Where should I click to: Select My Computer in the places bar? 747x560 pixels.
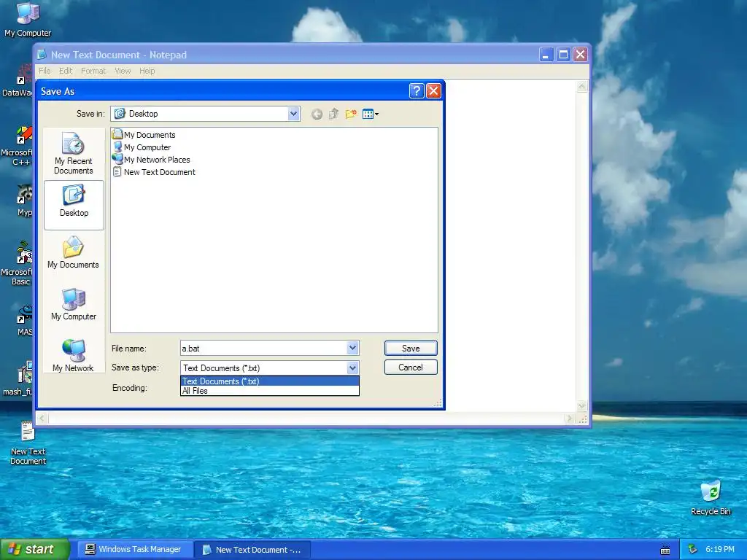74,305
